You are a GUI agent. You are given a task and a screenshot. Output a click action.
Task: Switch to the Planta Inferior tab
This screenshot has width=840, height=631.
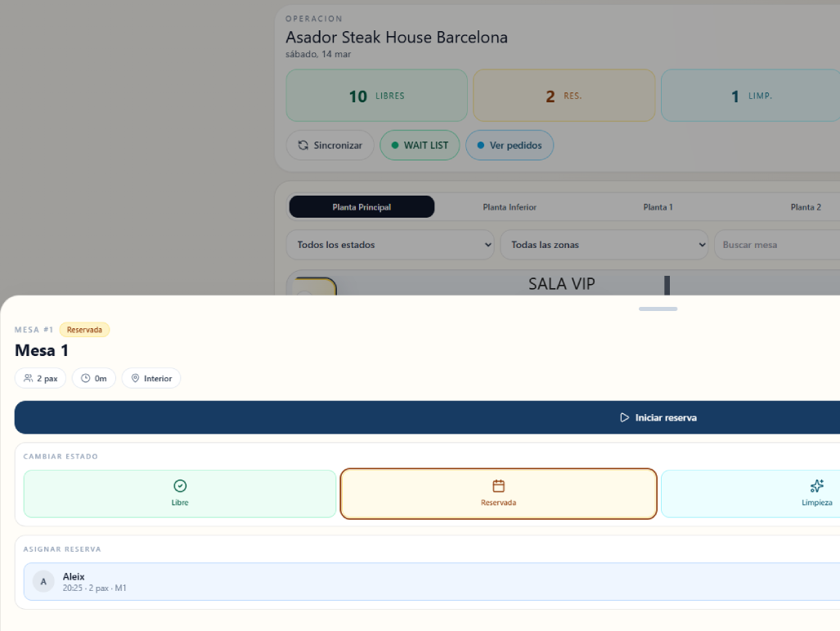(510, 207)
